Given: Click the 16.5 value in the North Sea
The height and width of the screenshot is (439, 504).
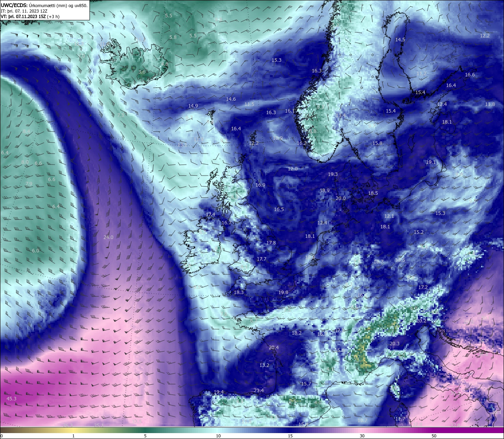Looking at the screenshot, I should (x=279, y=209).
